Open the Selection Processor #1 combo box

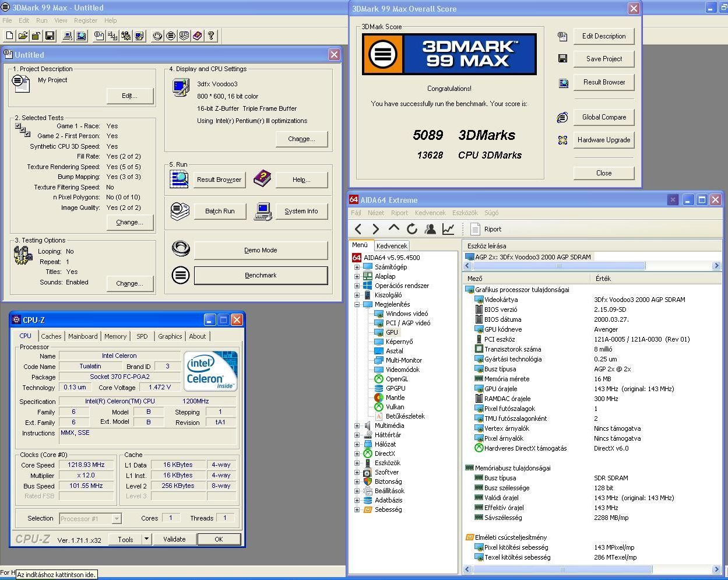click(x=90, y=518)
